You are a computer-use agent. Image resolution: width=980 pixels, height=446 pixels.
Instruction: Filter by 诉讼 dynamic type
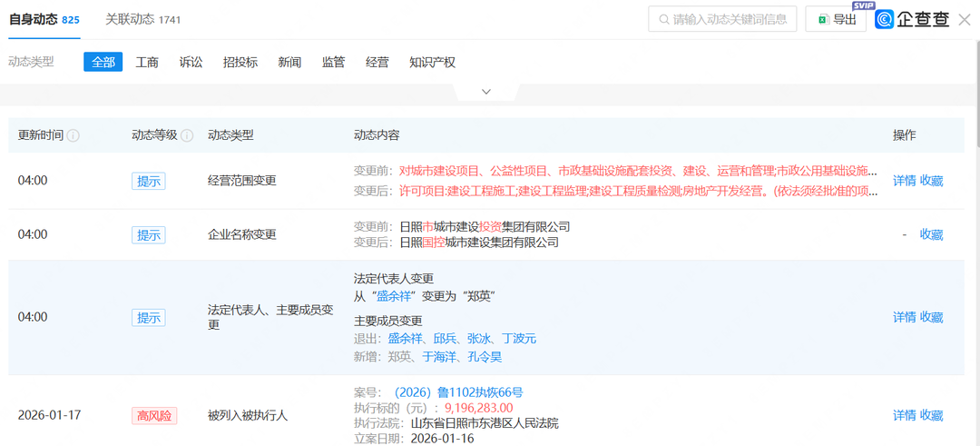tap(191, 62)
